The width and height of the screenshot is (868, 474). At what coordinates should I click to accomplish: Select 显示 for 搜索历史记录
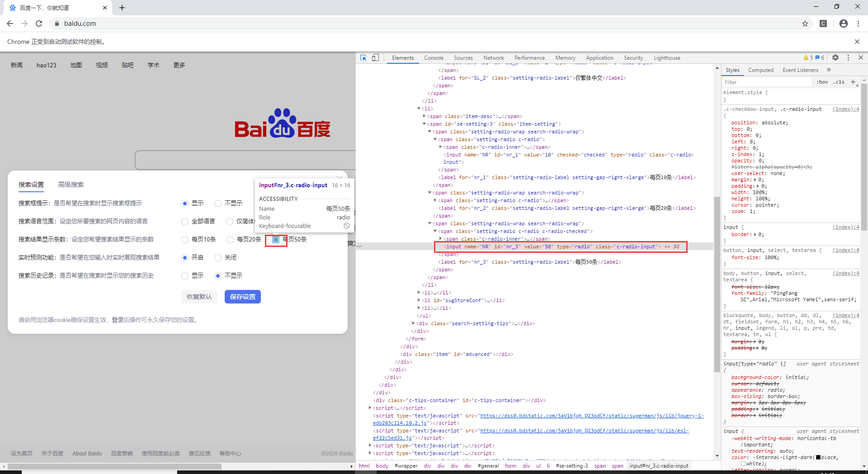pos(185,275)
